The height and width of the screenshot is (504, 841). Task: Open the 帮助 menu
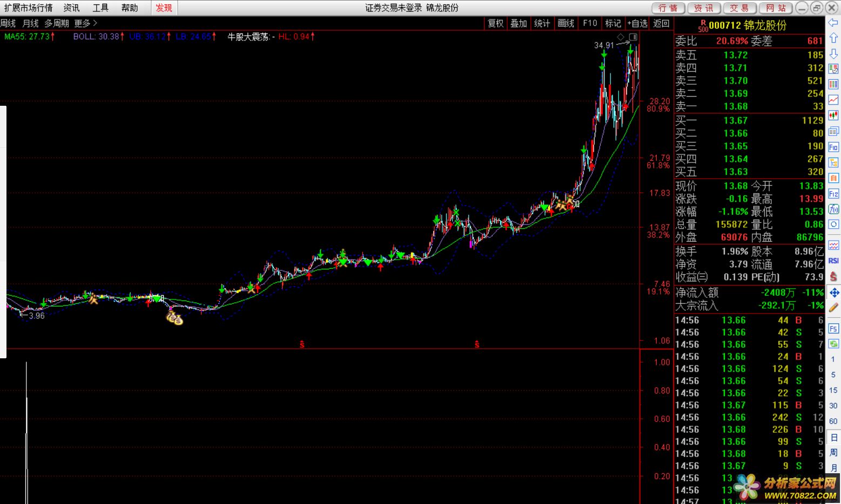coord(130,8)
